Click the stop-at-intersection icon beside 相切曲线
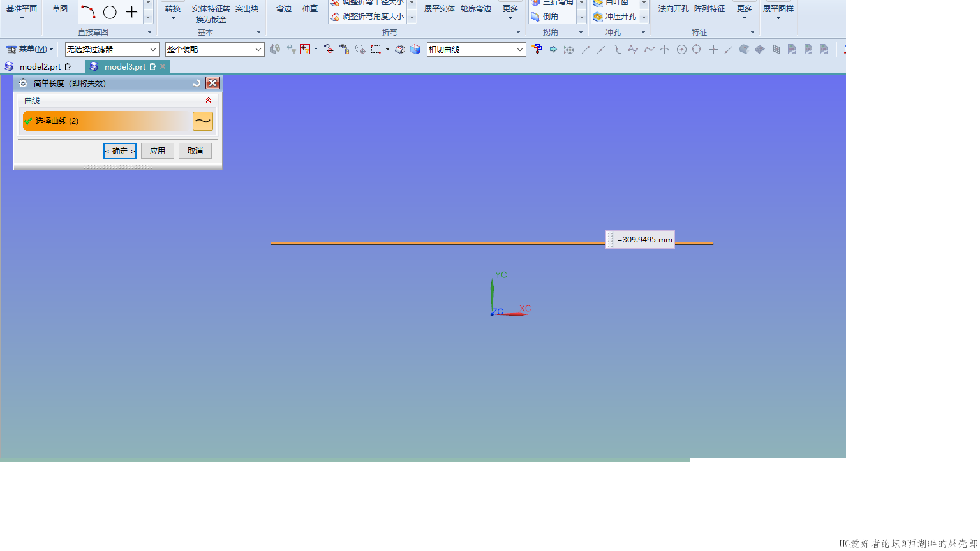The width and height of the screenshot is (980, 551). (537, 49)
